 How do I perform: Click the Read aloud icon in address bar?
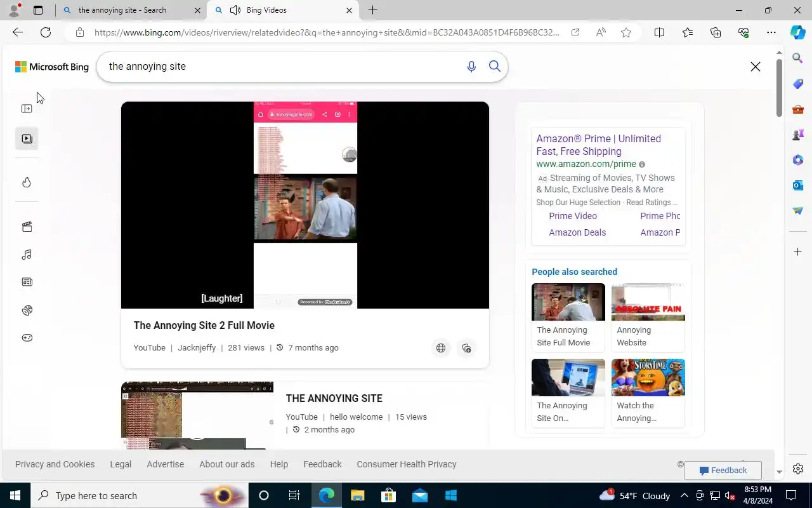coord(601,32)
